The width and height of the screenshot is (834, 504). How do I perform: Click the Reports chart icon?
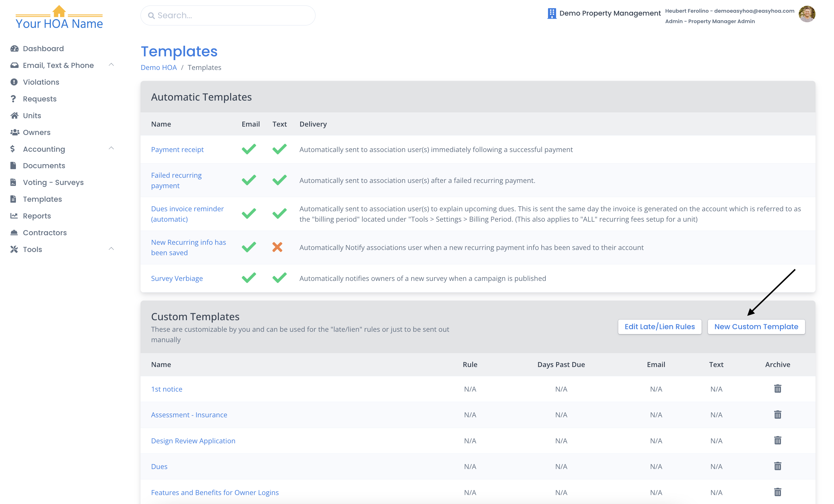(x=14, y=216)
